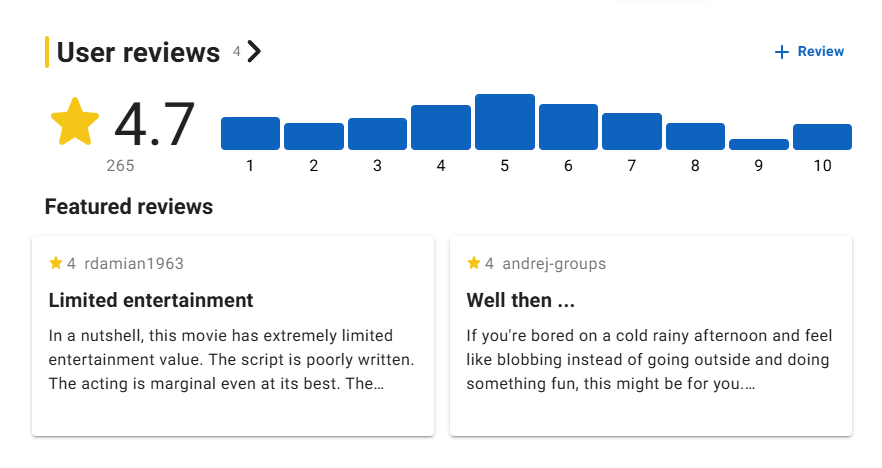Click the large yellow rating star

[x=75, y=122]
